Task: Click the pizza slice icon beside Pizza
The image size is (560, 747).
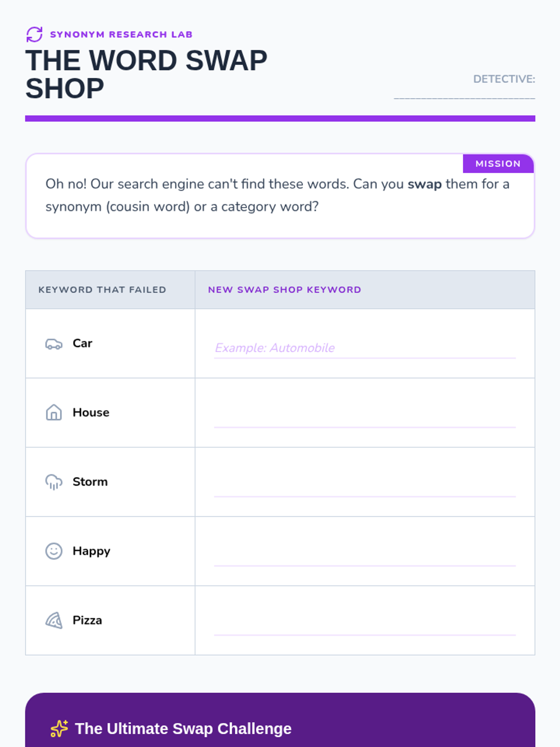Action: (x=54, y=620)
